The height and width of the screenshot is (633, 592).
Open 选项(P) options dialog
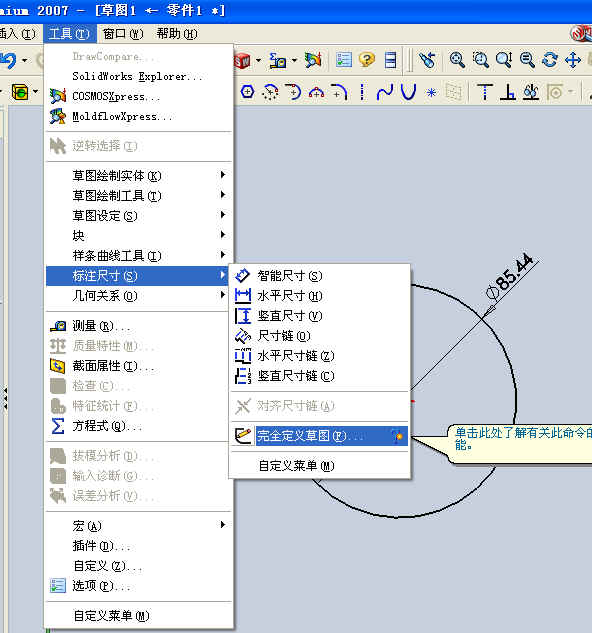pos(139,586)
